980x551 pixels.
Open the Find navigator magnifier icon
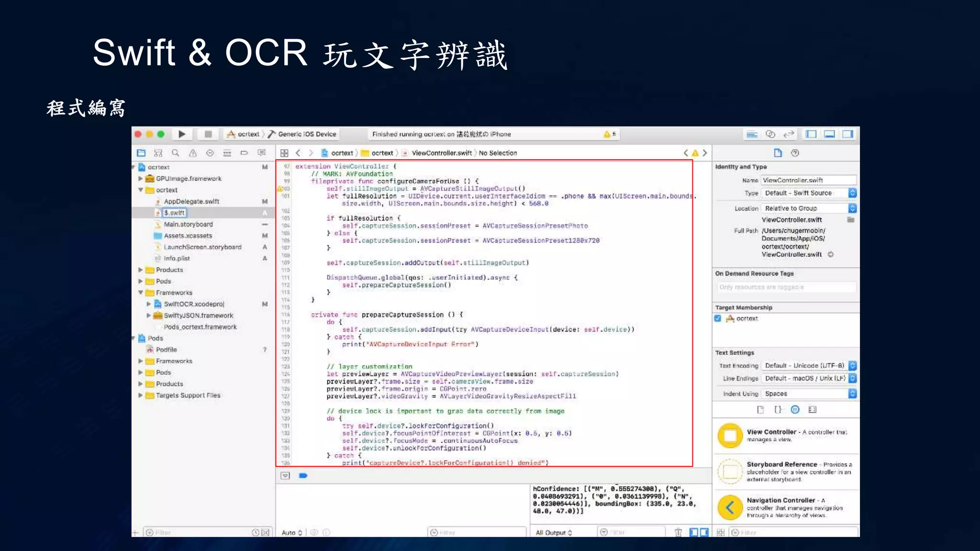tap(176, 153)
